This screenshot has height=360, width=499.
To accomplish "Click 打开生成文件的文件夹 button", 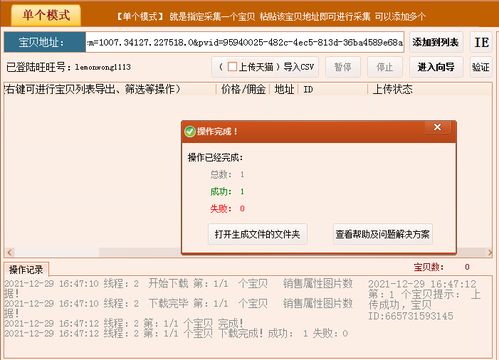I will (257, 234).
